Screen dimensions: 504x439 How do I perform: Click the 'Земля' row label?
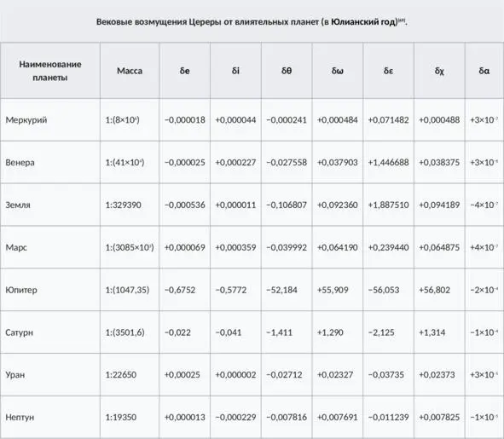(x=18, y=205)
